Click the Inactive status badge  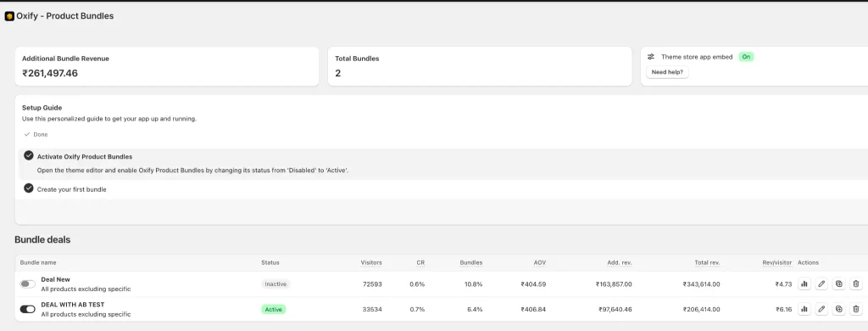pyautogui.click(x=275, y=283)
